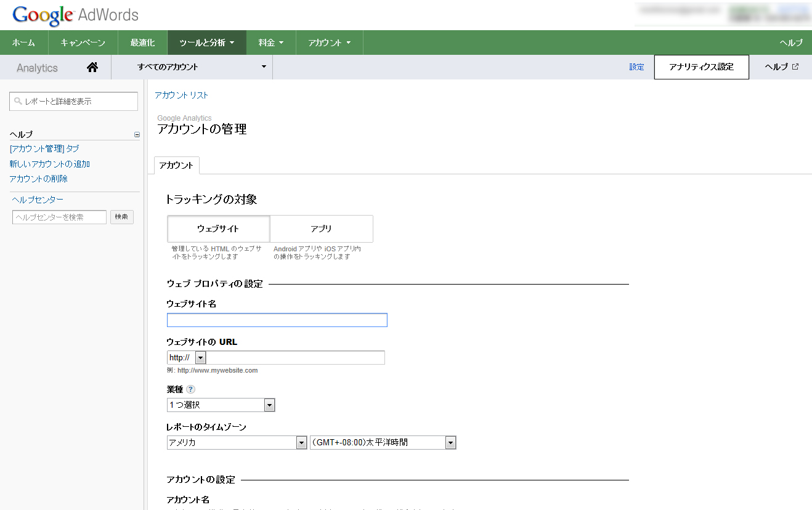Select アプリ as tracking target
The height and width of the screenshot is (510, 812).
coord(322,229)
